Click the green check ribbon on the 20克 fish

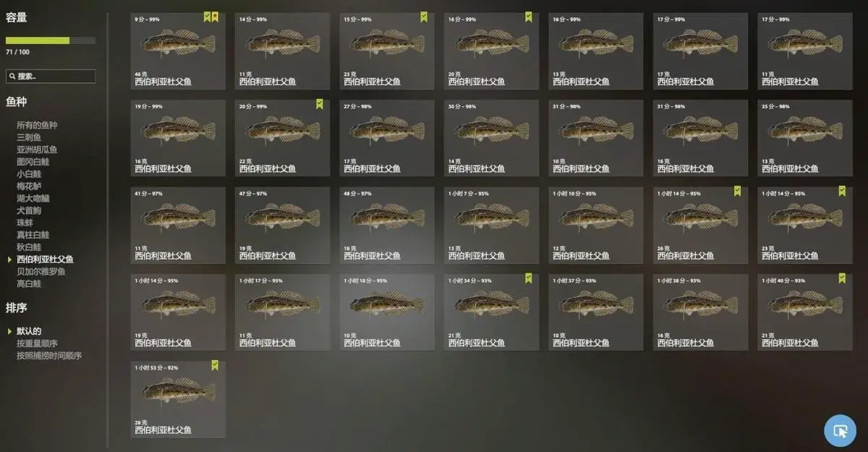528,17
